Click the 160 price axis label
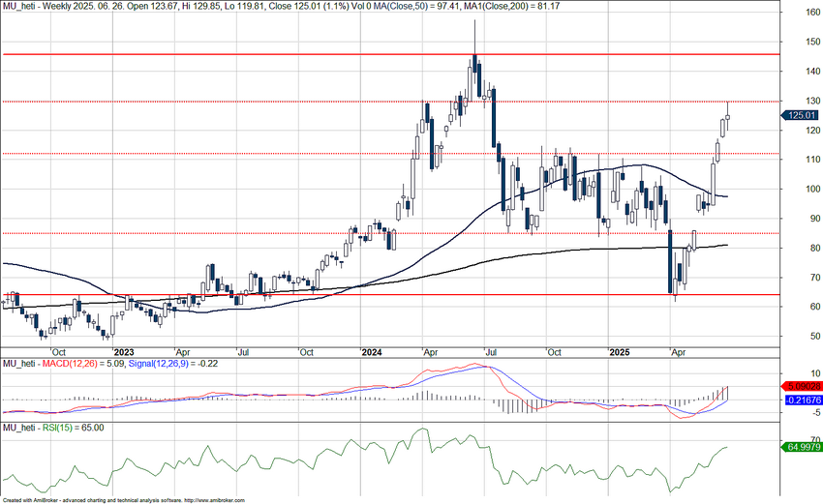Screen dimensions: 823x504 coord(813,12)
